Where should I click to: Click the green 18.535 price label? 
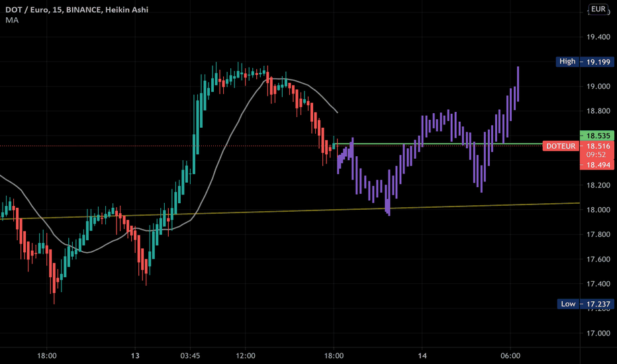(597, 136)
